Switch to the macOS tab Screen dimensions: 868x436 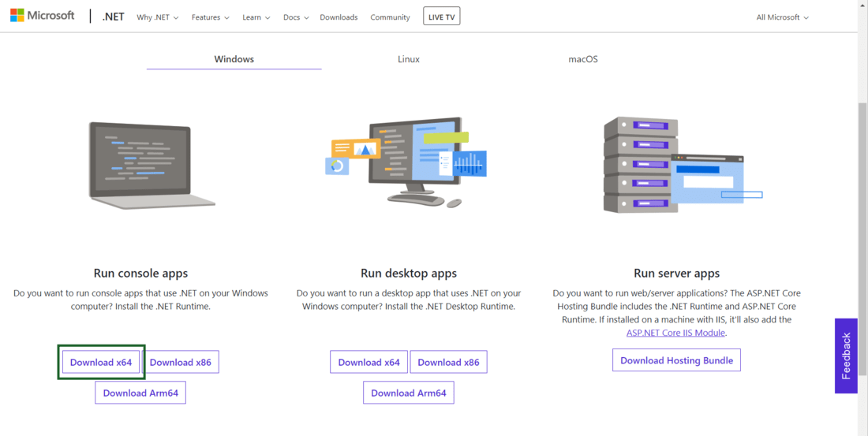pyautogui.click(x=583, y=59)
